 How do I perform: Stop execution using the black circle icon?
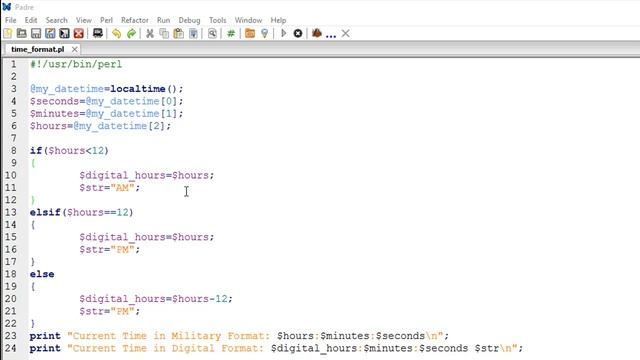(x=298, y=33)
